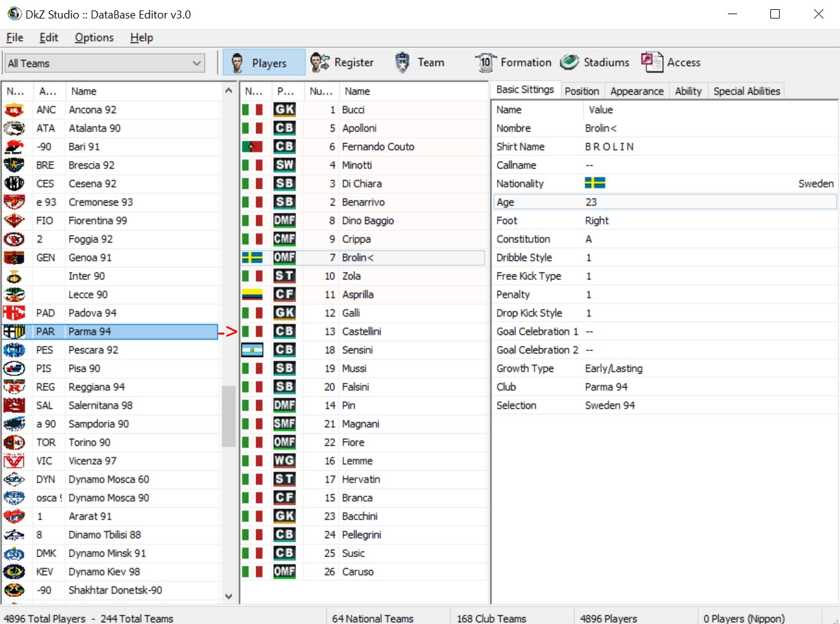This screenshot has width=840, height=624.
Task: Click the Genoa 91 team crest
Action: 14,257
